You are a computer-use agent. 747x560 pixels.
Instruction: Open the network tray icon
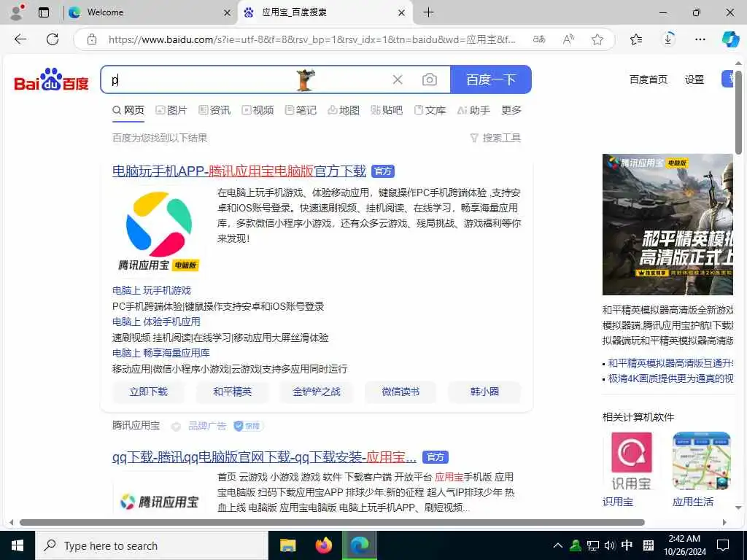pos(592,545)
